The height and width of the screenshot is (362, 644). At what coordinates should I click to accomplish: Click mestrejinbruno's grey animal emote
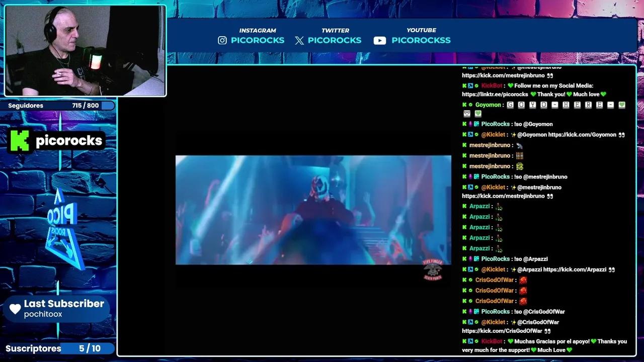click(x=519, y=145)
